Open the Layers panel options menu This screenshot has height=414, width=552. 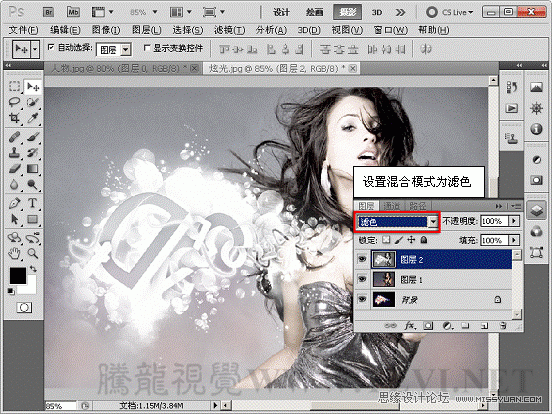click(x=516, y=206)
